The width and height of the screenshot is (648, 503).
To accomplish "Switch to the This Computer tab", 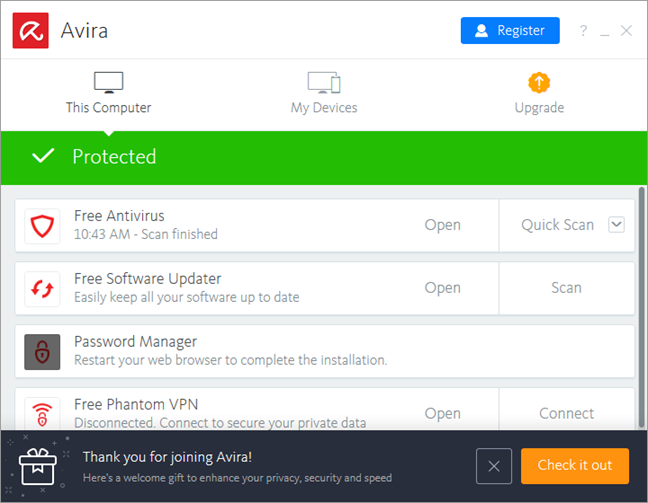I will (109, 93).
